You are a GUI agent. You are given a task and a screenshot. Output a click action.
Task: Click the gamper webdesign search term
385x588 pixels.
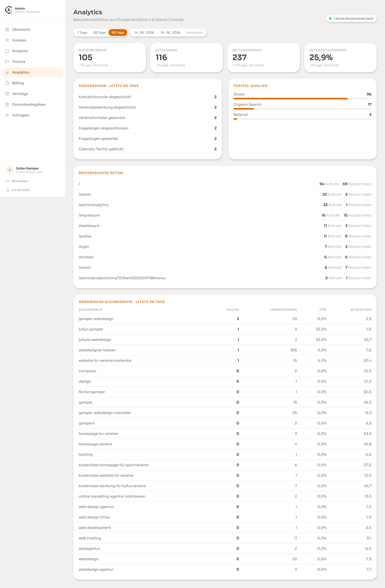click(96, 319)
